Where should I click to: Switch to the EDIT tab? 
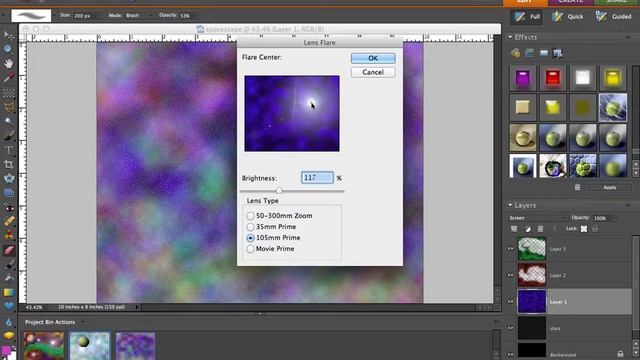(x=524, y=2)
